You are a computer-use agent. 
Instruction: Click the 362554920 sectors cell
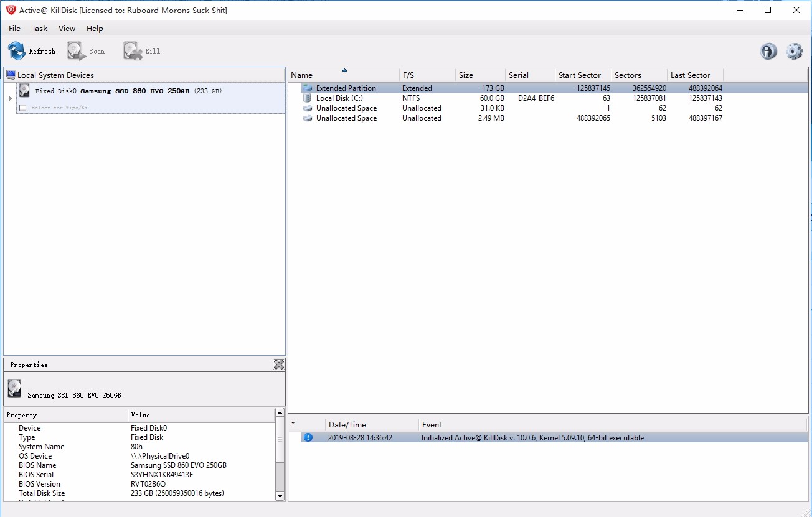pyautogui.click(x=649, y=88)
